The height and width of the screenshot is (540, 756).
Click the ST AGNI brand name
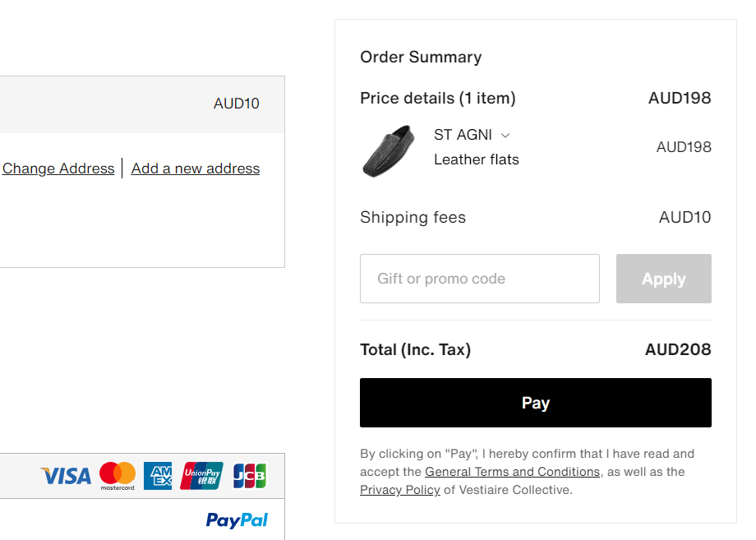[x=463, y=135]
